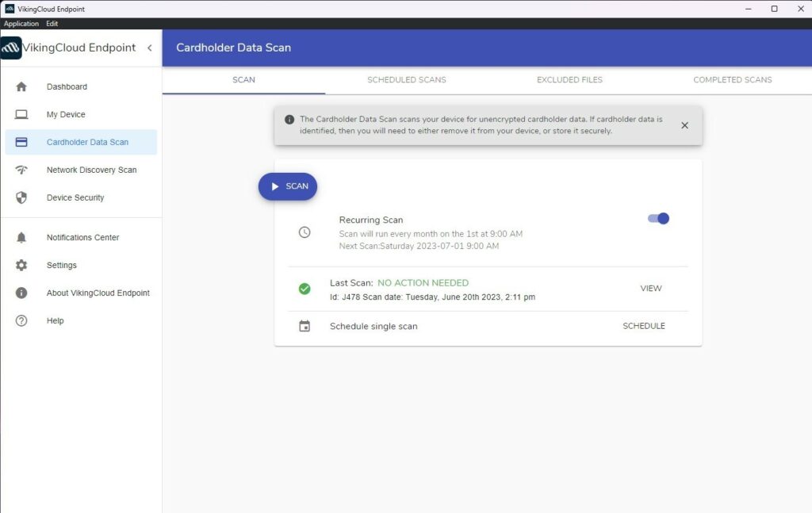Image resolution: width=812 pixels, height=513 pixels.
Task: Switch to the SCHEDULED SCANS tab
Action: [x=406, y=79]
